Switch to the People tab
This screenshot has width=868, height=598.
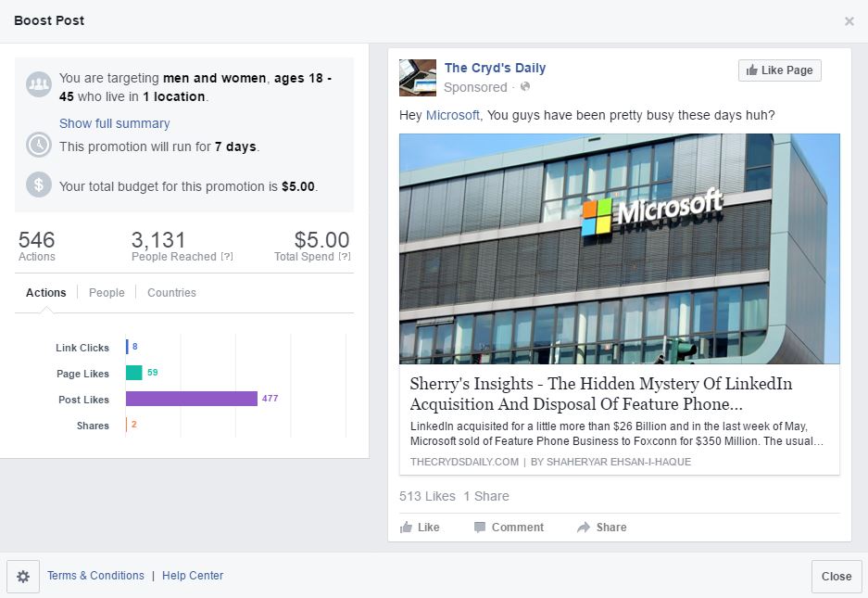[x=107, y=293]
